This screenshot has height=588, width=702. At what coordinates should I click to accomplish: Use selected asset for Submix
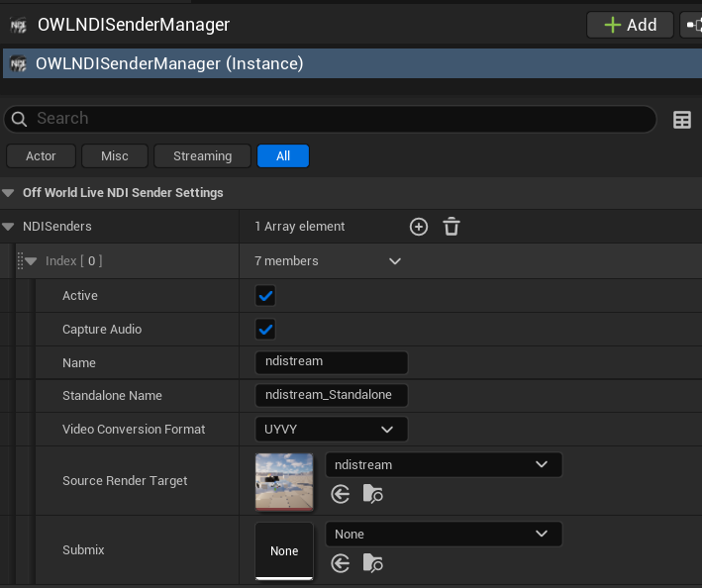tap(341, 563)
